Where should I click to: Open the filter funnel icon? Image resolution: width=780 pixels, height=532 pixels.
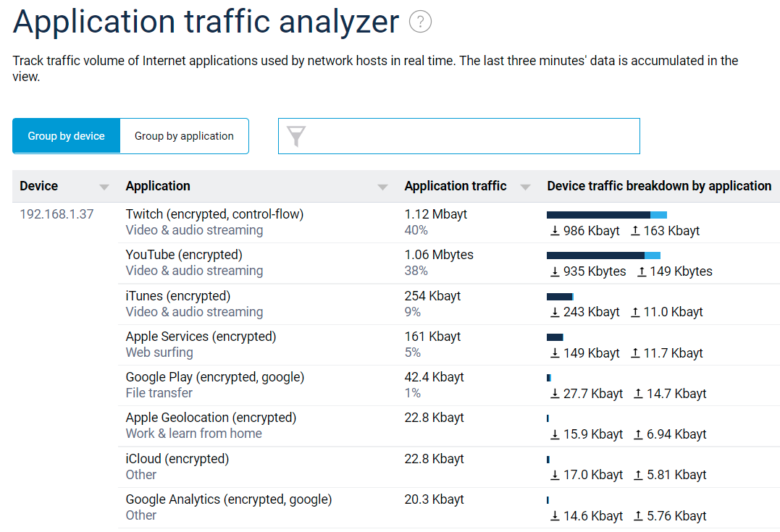point(297,135)
